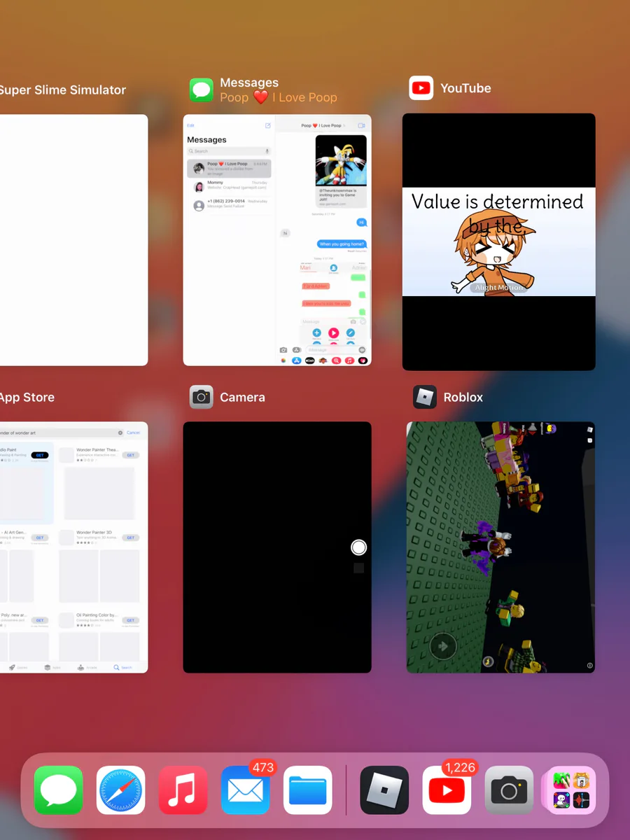Screen dimensions: 630x840
Task: Tap the Roblox title label
Action: pos(463,397)
